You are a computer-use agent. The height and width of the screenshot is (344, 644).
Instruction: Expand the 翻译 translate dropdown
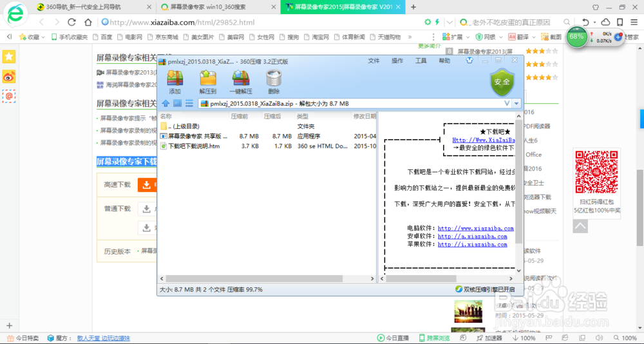(x=534, y=37)
